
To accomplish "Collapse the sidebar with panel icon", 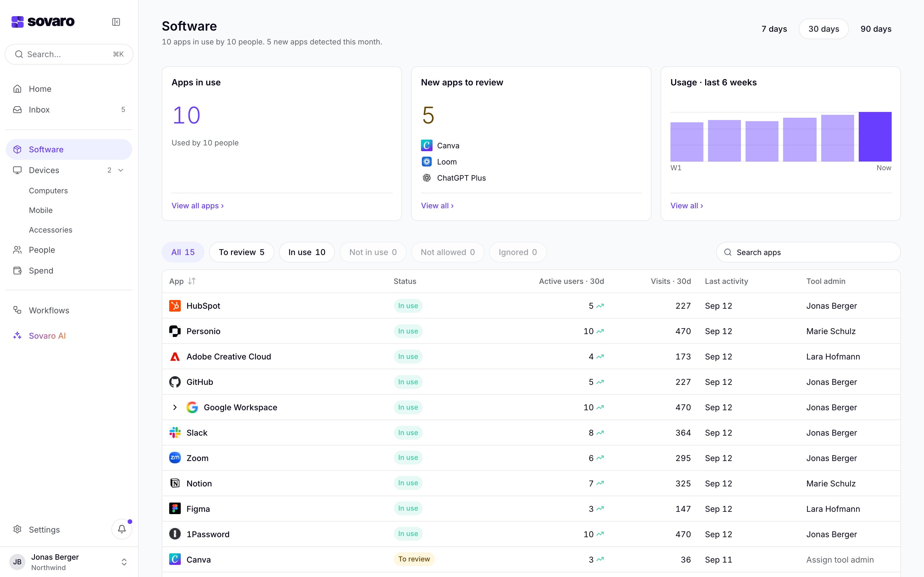I will coord(116,22).
